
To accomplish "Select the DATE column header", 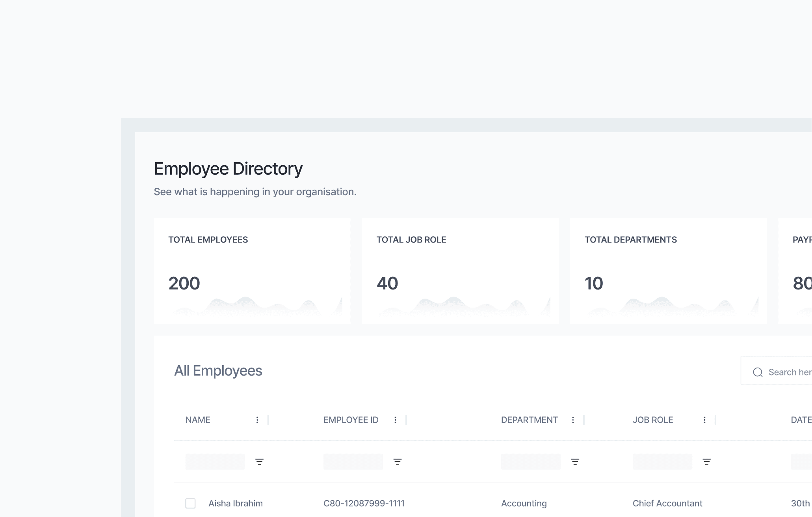I will [x=800, y=420].
